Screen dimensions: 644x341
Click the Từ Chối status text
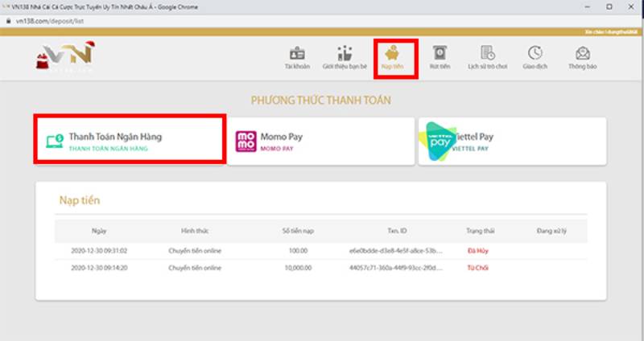(478, 268)
